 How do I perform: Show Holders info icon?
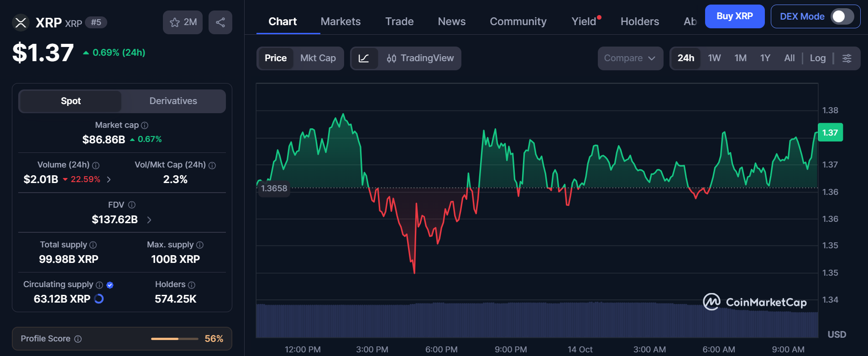coord(192,285)
